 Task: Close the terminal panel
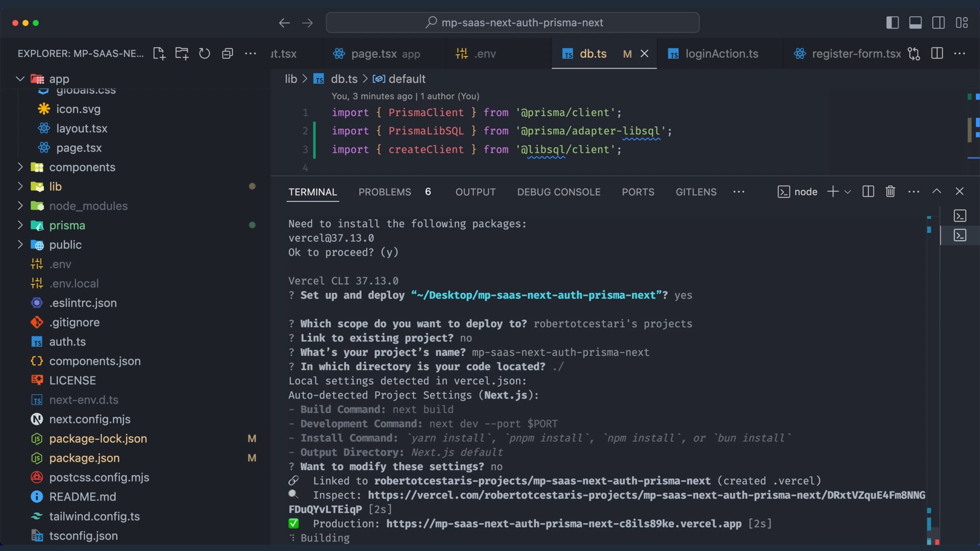point(960,191)
